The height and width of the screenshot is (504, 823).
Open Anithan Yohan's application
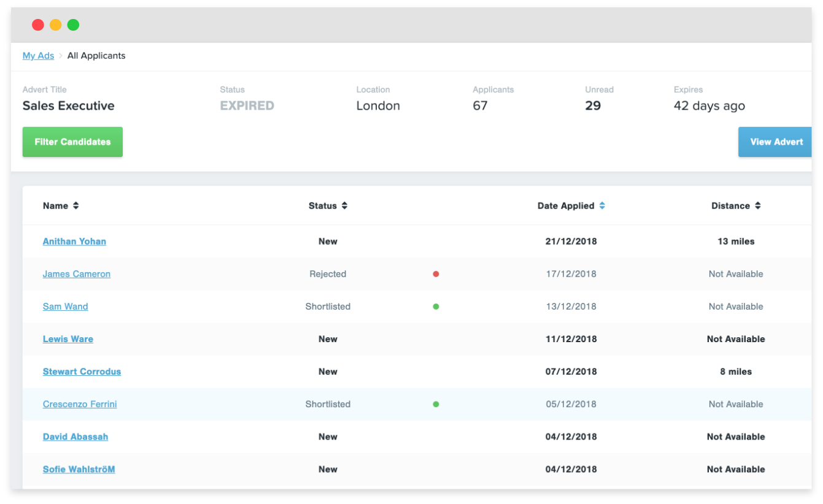click(74, 242)
